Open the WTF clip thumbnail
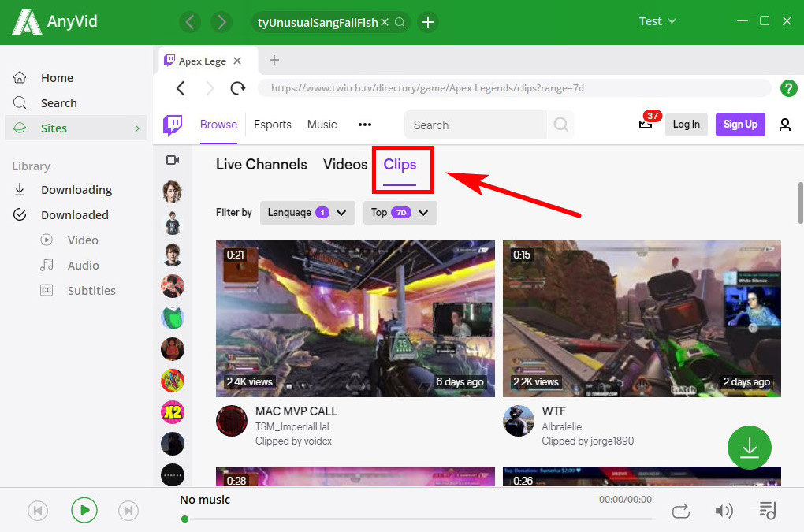This screenshot has width=804, height=532. click(x=642, y=318)
